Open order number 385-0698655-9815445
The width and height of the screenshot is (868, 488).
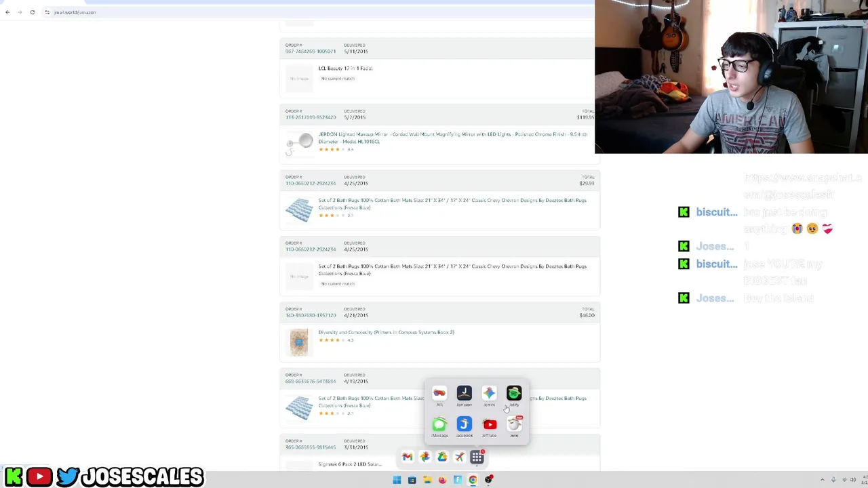311,447
